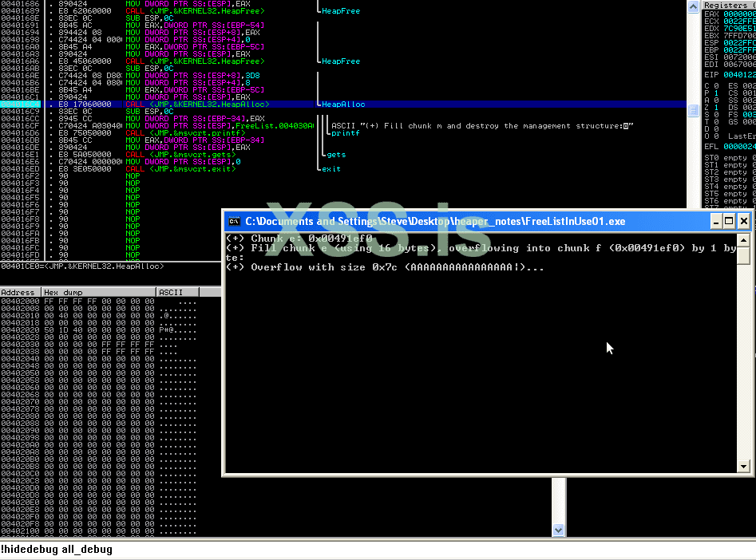Click the HeapAlloc comment in disassembly
The height and width of the screenshot is (560, 756).
(x=343, y=104)
